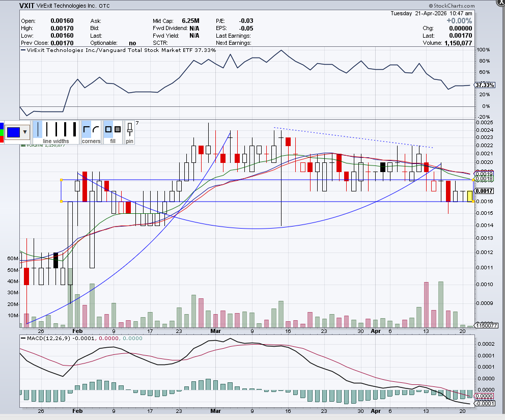Click the 37.33% relative strength price label

[x=485, y=85]
